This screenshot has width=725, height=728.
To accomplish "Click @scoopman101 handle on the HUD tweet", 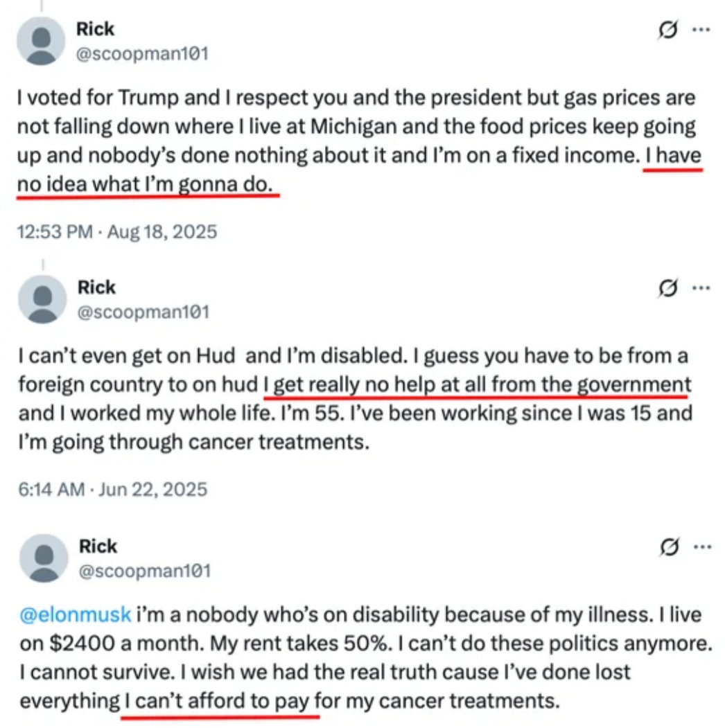I will click(x=143, y=312).
